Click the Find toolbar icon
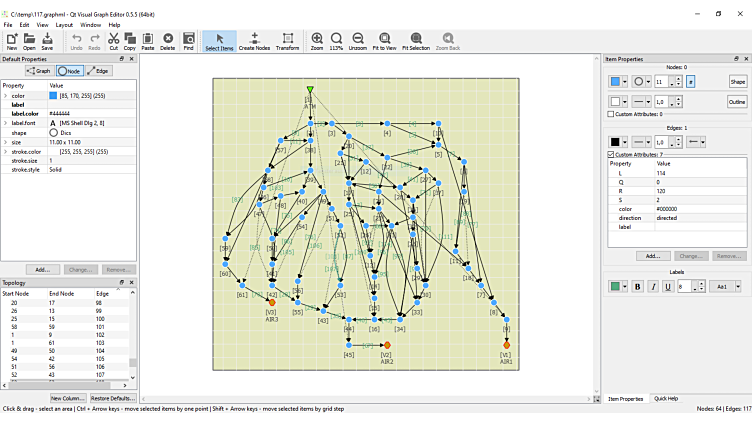This screenshot has height=423, width=752. [x=188, y=41]
